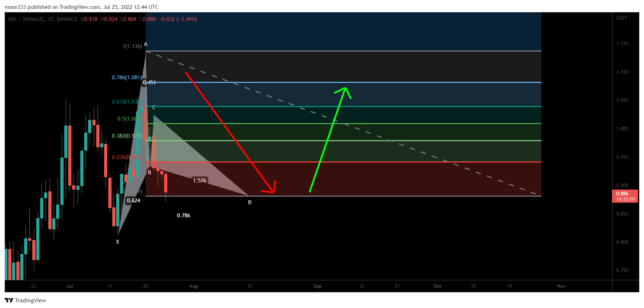Screen dimensions: 644x308
Task: Click the pattern point label C
Action: 154,107
